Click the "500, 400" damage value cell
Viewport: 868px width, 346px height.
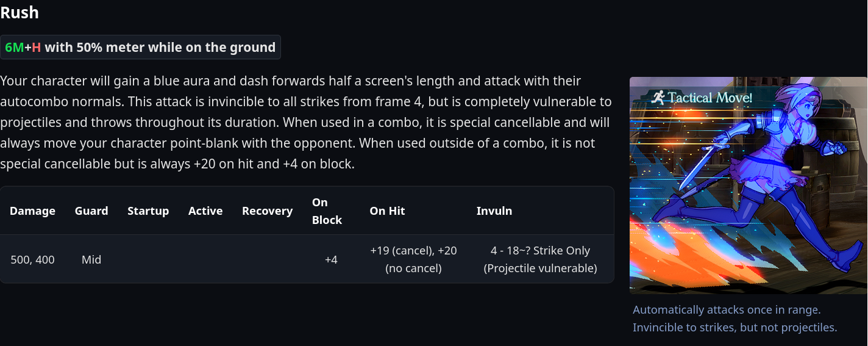click(x=32, y=259)
